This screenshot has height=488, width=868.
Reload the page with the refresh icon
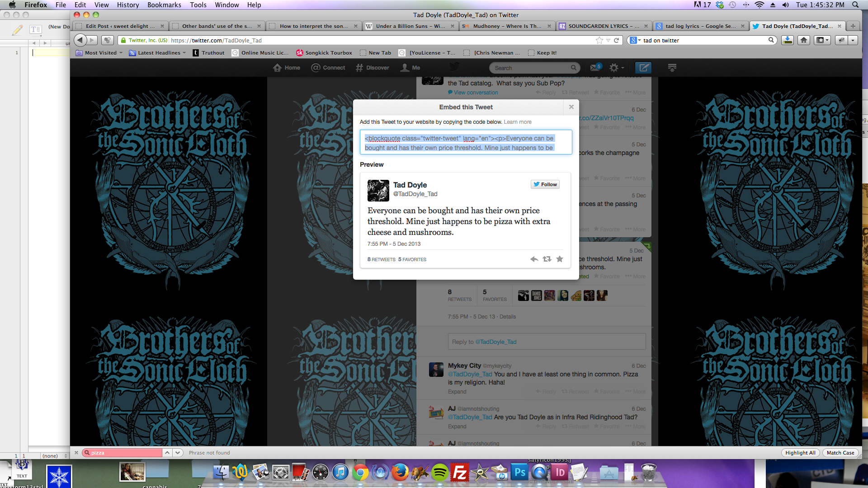[616, 40]
